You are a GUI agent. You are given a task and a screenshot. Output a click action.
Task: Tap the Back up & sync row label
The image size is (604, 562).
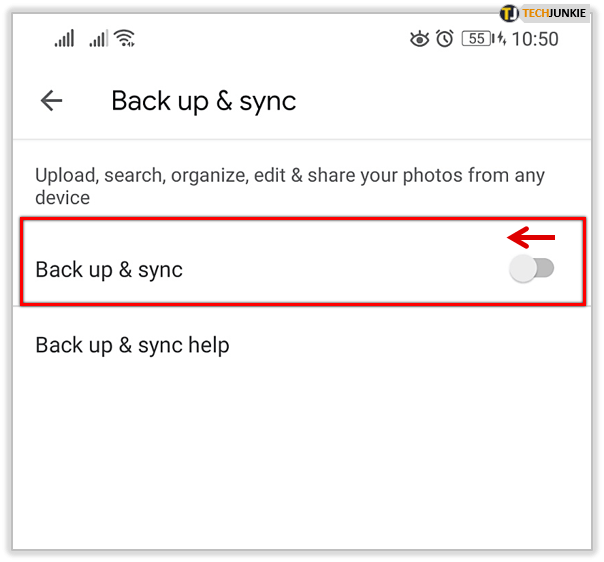tap(109, 269)
